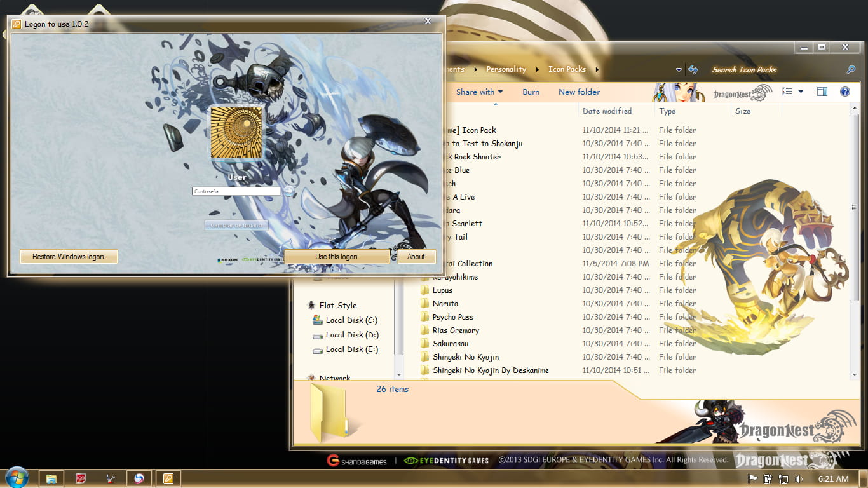Image resolution: width=868 pixels, height=488 pixels.
Task: Click the arrow button beside the Contraseña field
Action: pos(288,191)
